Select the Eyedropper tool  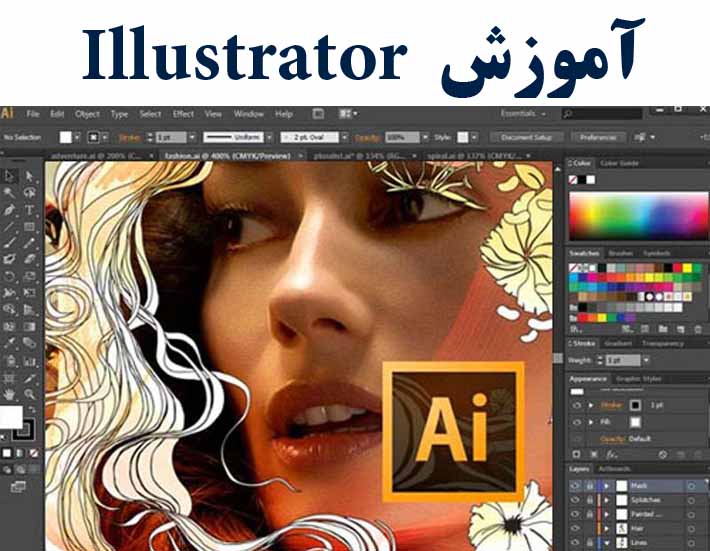pyautogui.click(x=10, y=343)
